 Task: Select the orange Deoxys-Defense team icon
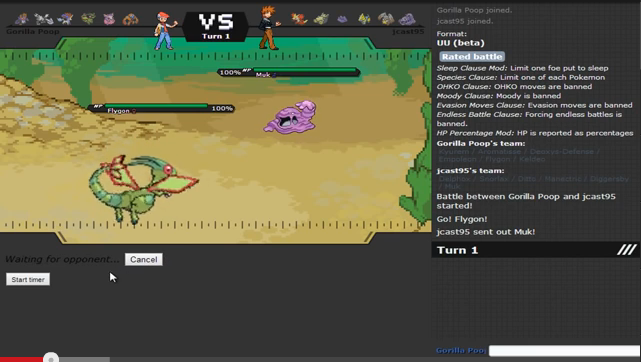pyautogui.click(x=130, y=19)
